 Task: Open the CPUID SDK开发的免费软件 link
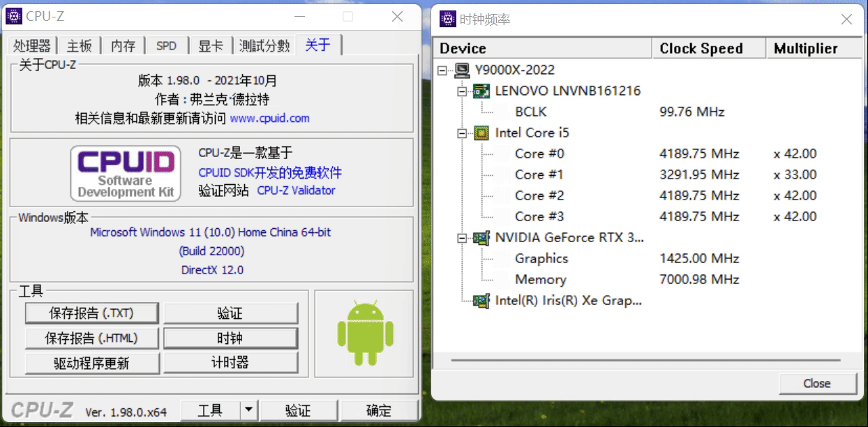coord(270,172)
